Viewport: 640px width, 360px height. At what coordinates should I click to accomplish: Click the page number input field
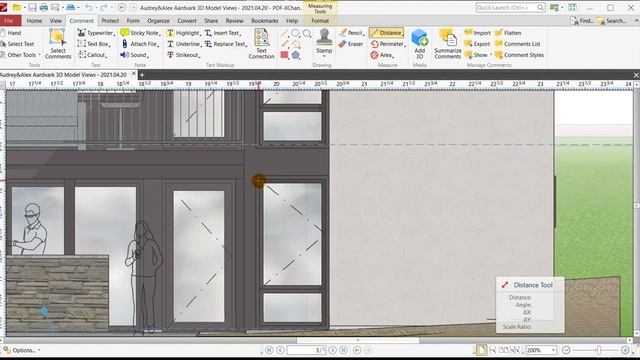tap(307, 350)
